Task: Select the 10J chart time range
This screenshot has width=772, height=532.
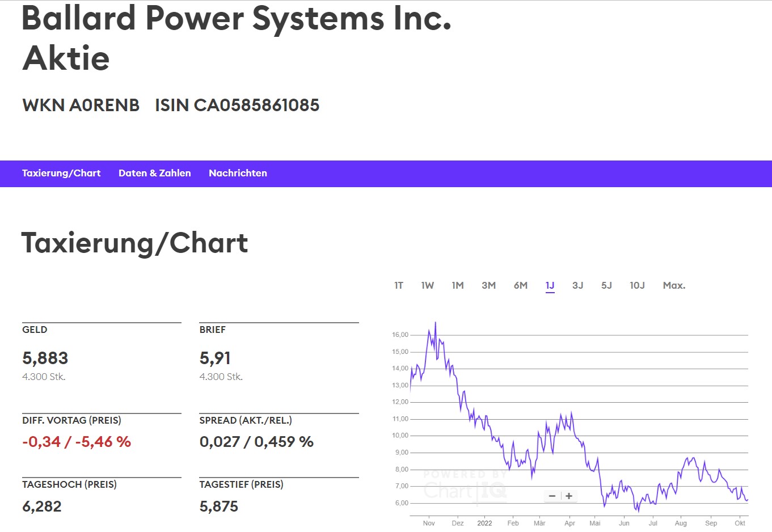Action: pos(638,286)
